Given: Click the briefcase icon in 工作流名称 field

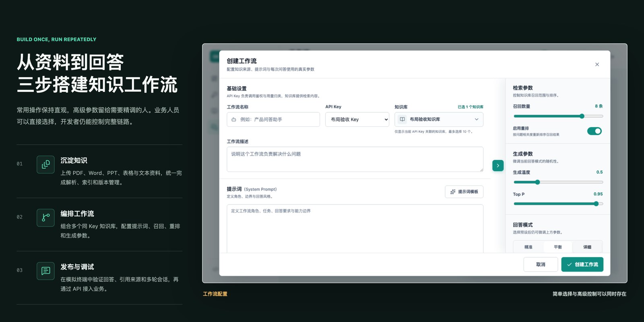Looking at the screenshot, I should [x=234, y=120].
